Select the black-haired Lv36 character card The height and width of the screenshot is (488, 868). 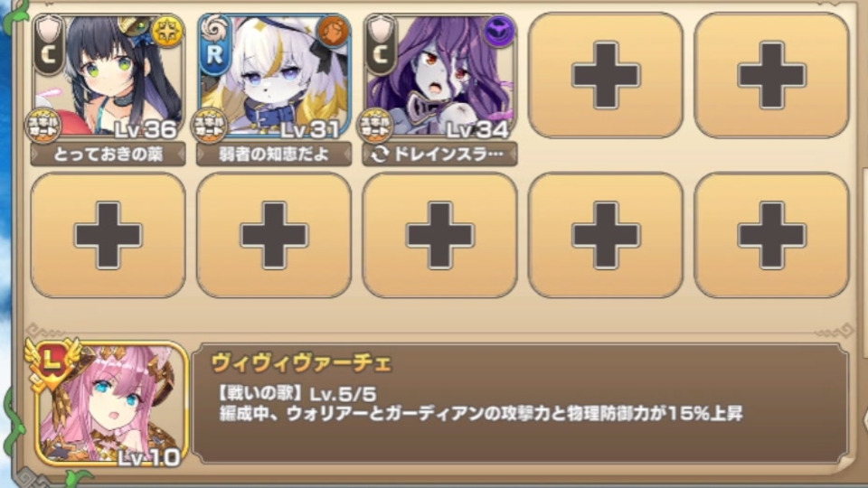coord(108,76)
